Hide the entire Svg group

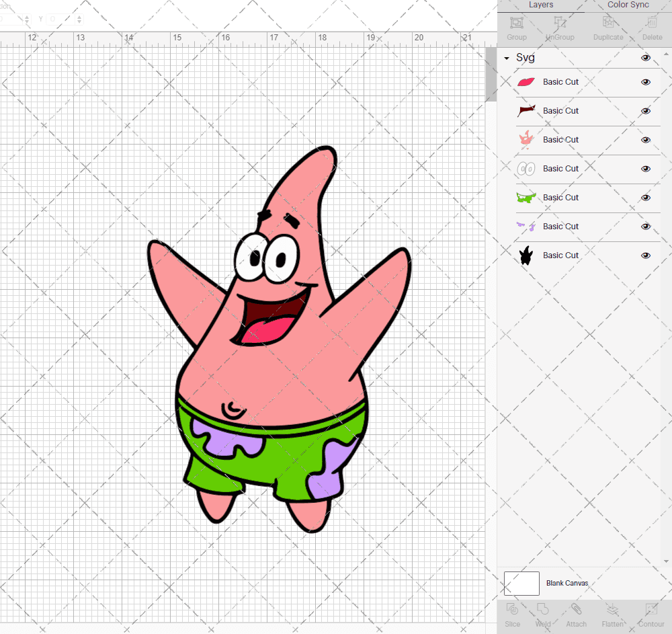click(x=645, y=58)
